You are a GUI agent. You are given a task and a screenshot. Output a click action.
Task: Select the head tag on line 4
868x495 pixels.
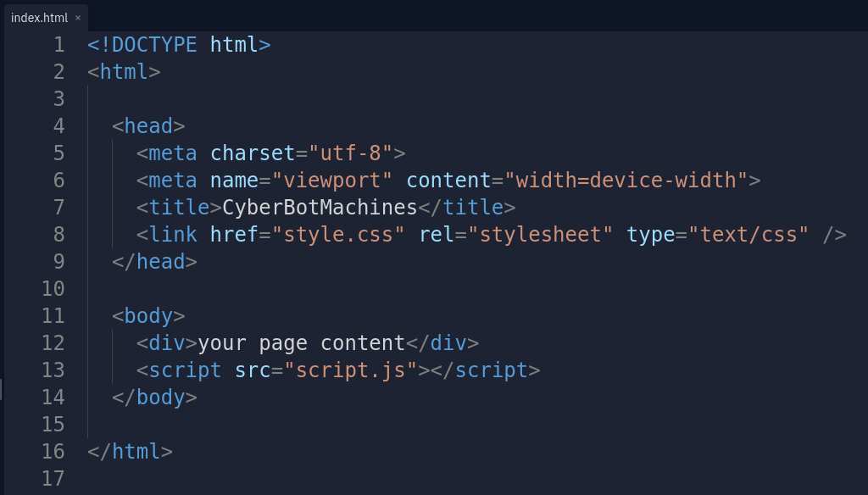coord(149,125)
